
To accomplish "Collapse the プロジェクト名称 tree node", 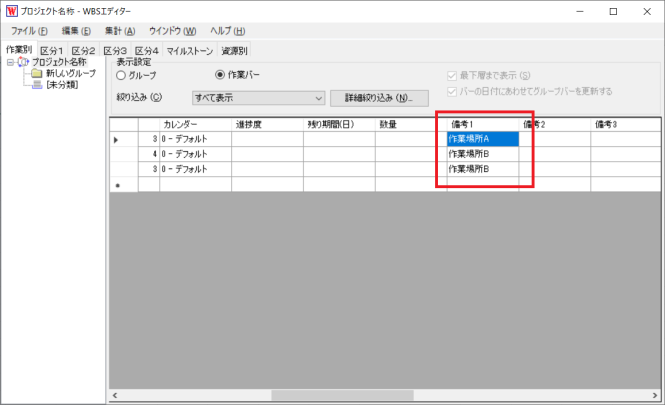I will click(x=9, y=62).
